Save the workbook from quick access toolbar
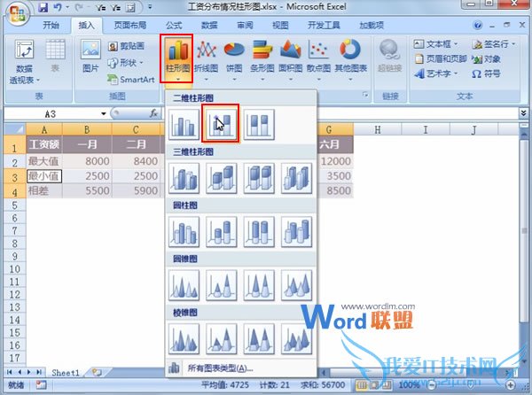532x395 pixels. tap(43, 7)
